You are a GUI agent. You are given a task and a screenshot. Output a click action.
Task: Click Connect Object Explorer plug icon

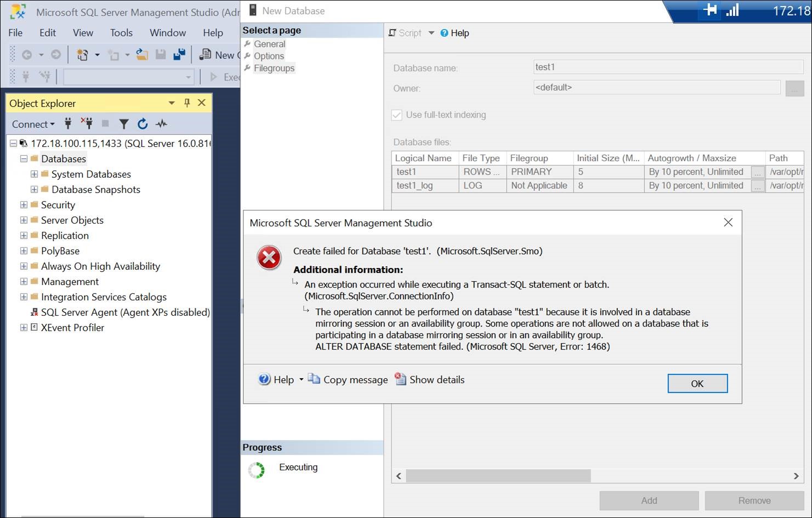(68, 124)
